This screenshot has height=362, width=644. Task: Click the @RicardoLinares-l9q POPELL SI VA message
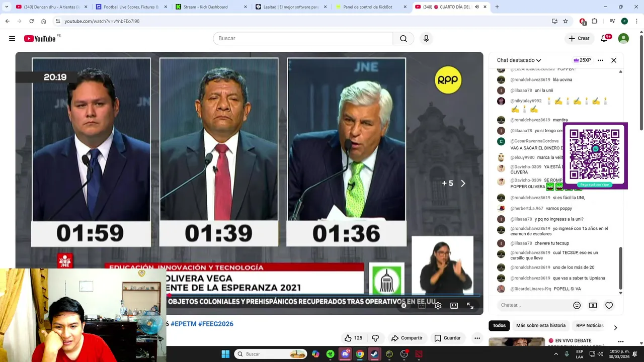point(567,289)
